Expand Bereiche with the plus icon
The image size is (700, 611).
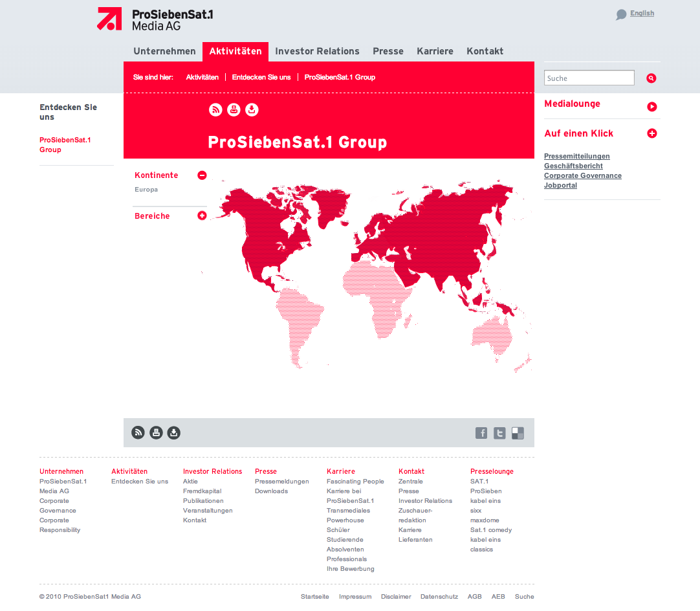click(202, 216)
